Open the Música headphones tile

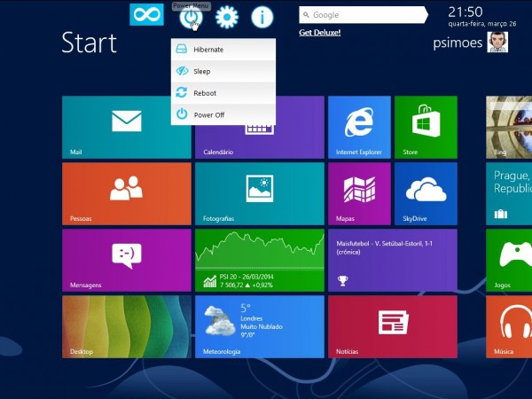509,326
